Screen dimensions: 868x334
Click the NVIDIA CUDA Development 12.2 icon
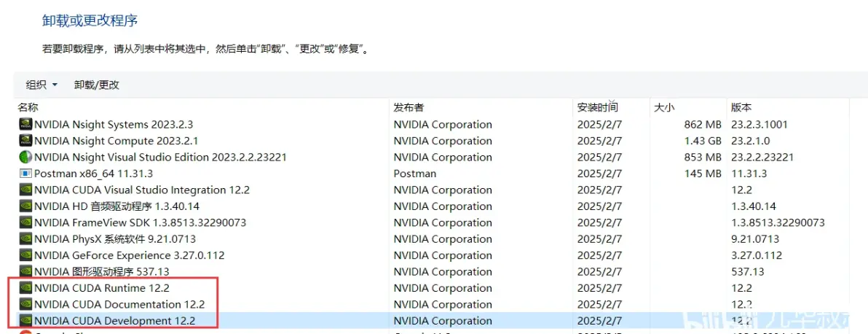tap(25, 321)
